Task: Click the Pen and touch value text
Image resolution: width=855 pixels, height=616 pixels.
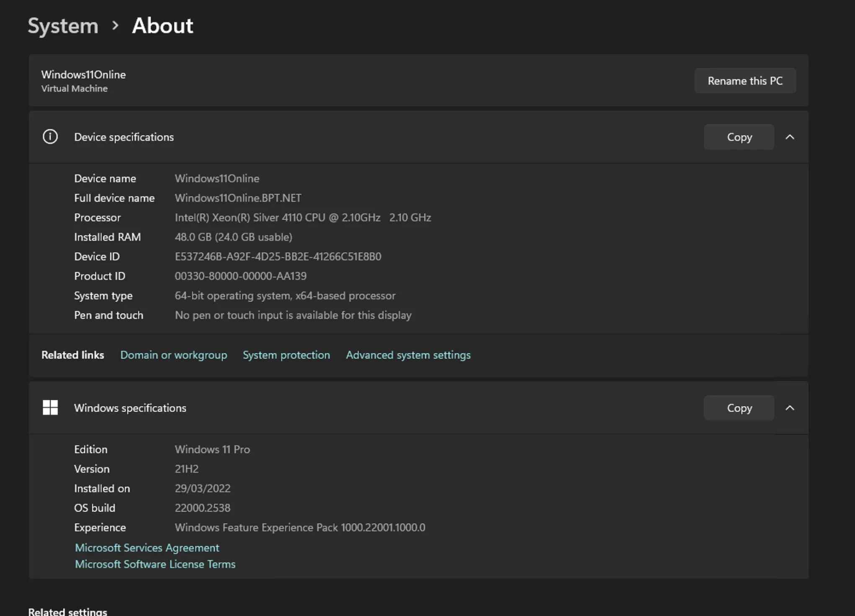Action: point(293,315)
